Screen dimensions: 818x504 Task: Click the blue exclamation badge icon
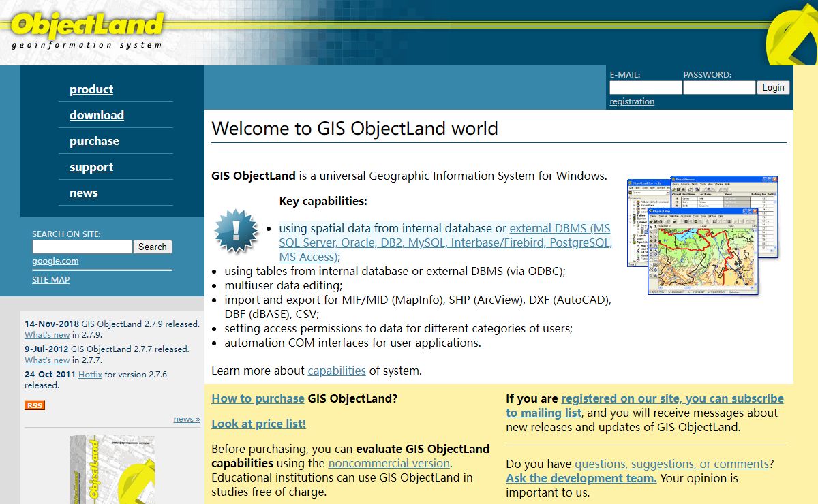click(x=236, y=232)
